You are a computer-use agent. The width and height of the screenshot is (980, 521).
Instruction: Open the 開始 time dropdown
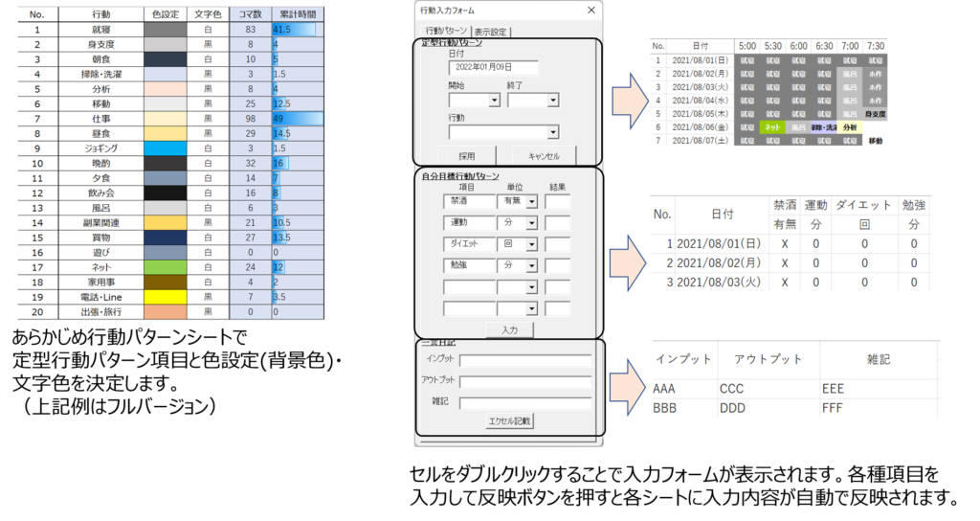pyautogui.click(x=495, y=100)
